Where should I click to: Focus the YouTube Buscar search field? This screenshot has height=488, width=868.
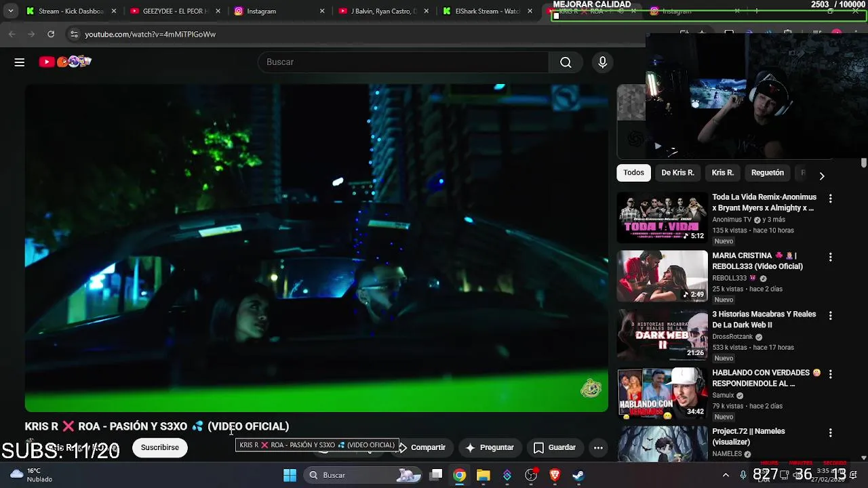403,62
